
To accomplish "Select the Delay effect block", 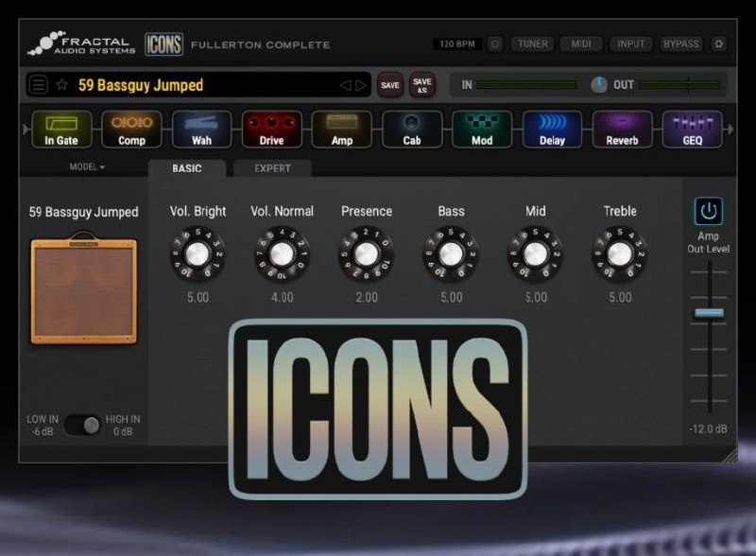I will [x=552, y=129].
